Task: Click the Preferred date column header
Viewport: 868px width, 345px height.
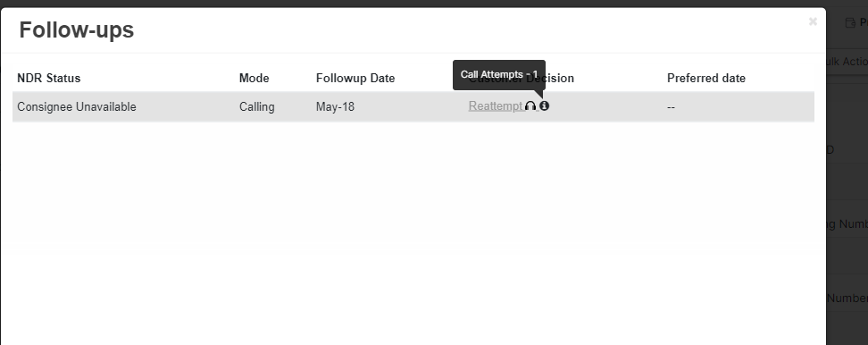Action: 705,78
